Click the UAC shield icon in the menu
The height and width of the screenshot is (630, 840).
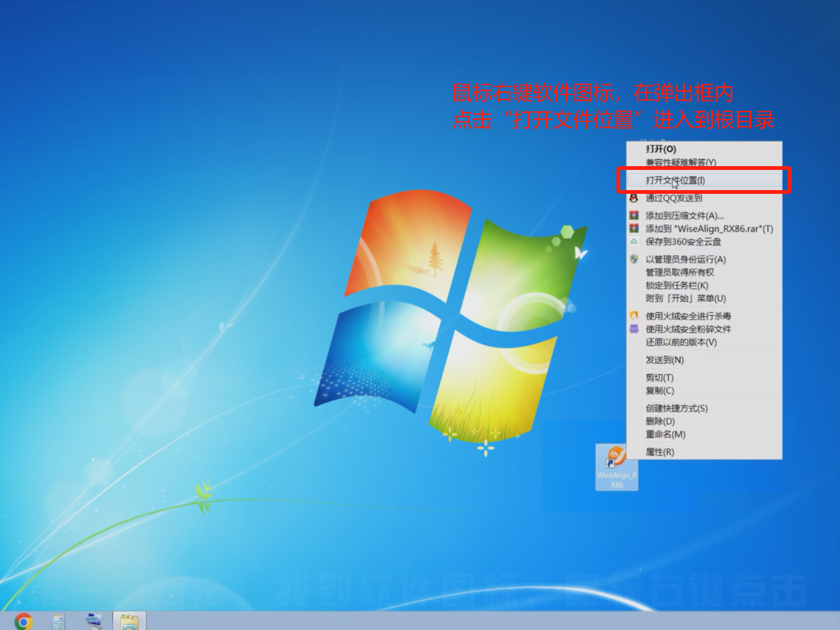634,259
